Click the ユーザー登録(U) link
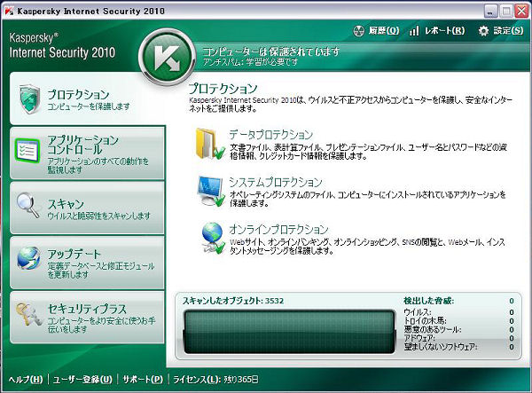The height and width of the screenshot is (393, 532). coord(82,380)
